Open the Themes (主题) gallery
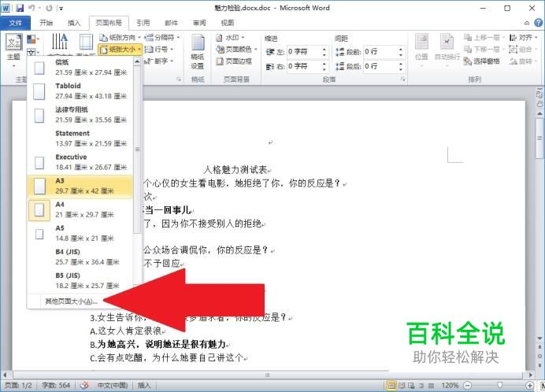This screenshot has width=545, height=392. 14,50
